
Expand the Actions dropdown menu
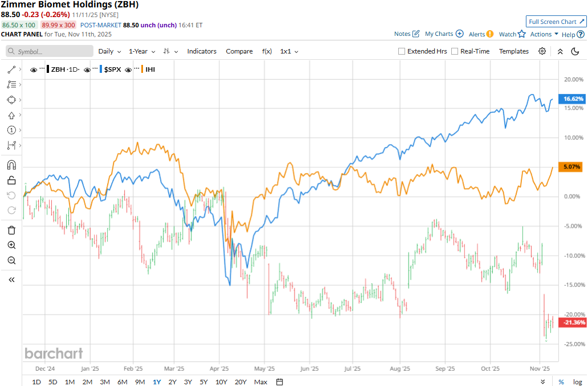click(544, 34)
